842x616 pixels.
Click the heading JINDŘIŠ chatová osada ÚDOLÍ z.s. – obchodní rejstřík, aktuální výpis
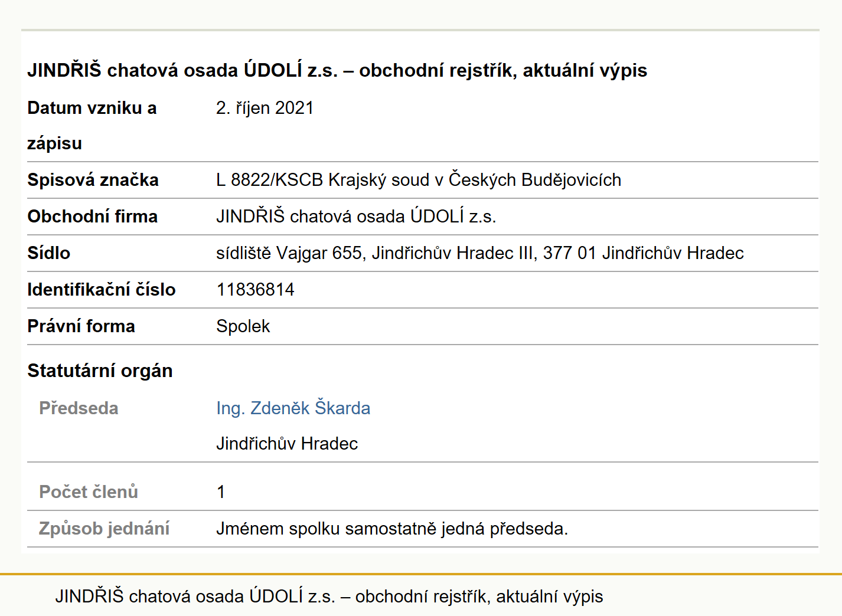point(337,70)
